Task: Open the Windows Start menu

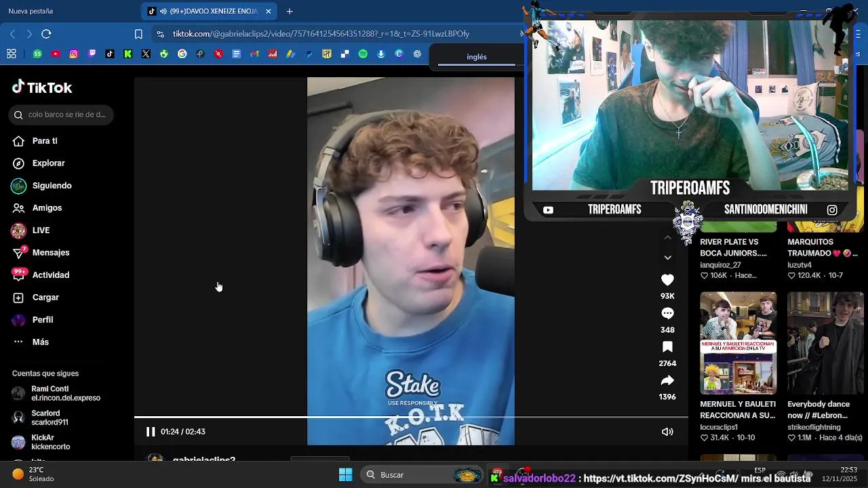Action: pyautogui.click(x=345, y=474)
